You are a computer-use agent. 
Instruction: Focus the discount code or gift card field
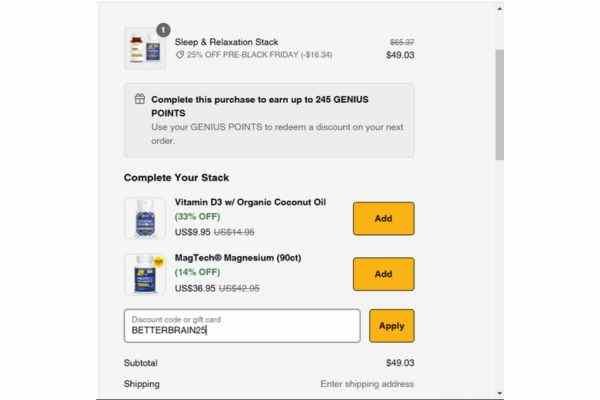coord(242,326)
